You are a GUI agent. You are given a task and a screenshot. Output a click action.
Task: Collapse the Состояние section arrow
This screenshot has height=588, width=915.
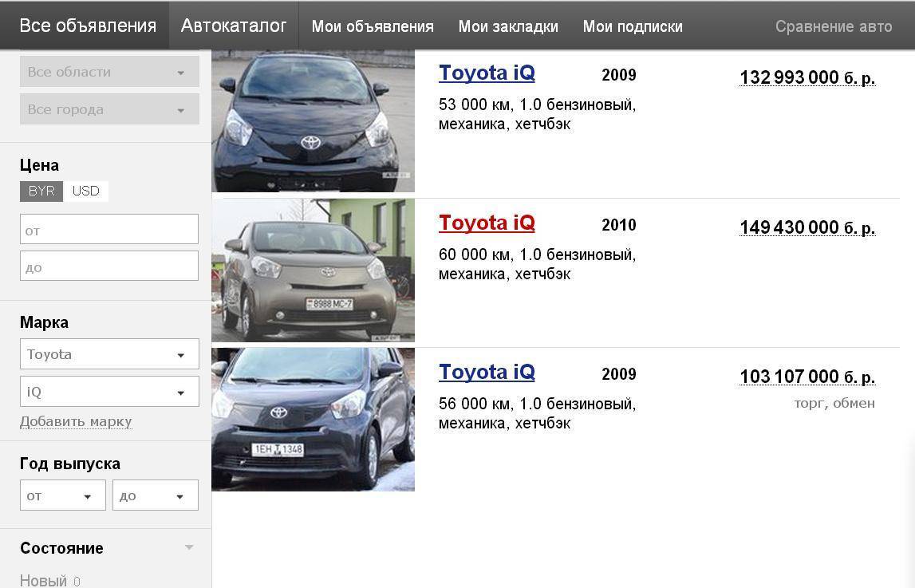189,547
